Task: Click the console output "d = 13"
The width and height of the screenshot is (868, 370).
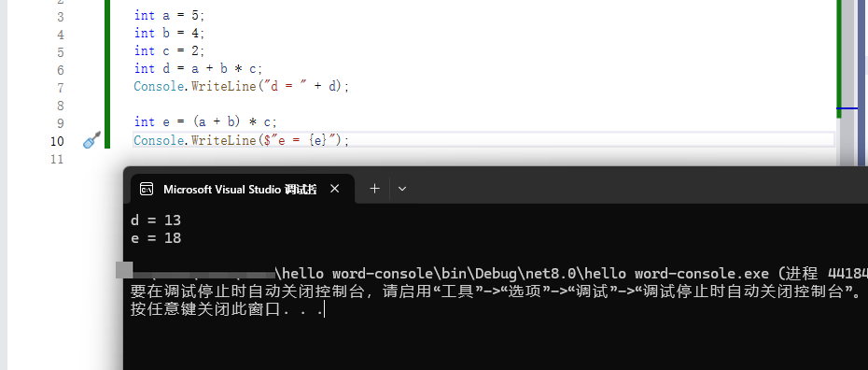Action: [x=156, y=221]
